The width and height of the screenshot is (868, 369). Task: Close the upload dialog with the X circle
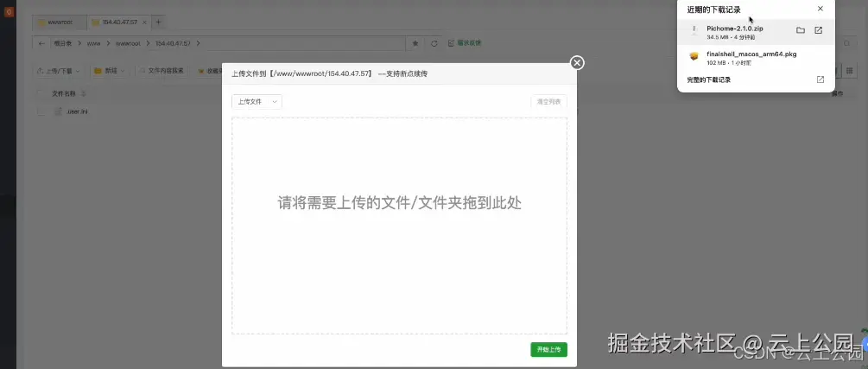[x=577, y=62]
